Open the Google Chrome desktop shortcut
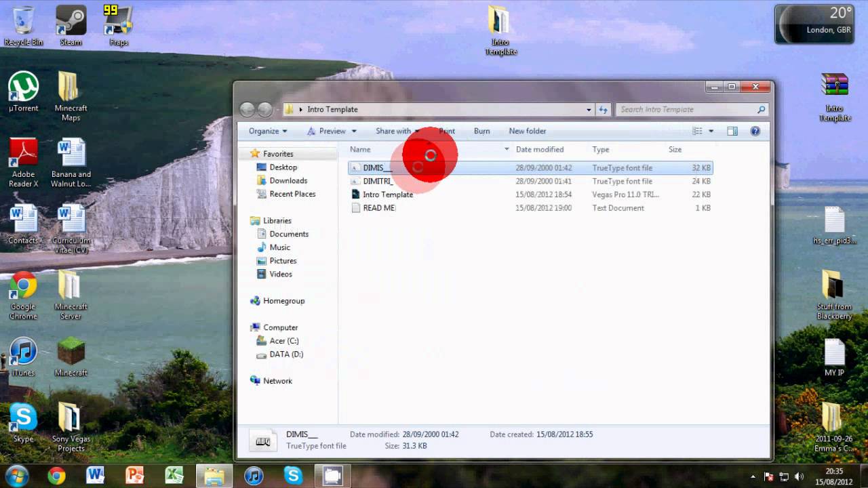868x488 pixels. pos(23,296)
